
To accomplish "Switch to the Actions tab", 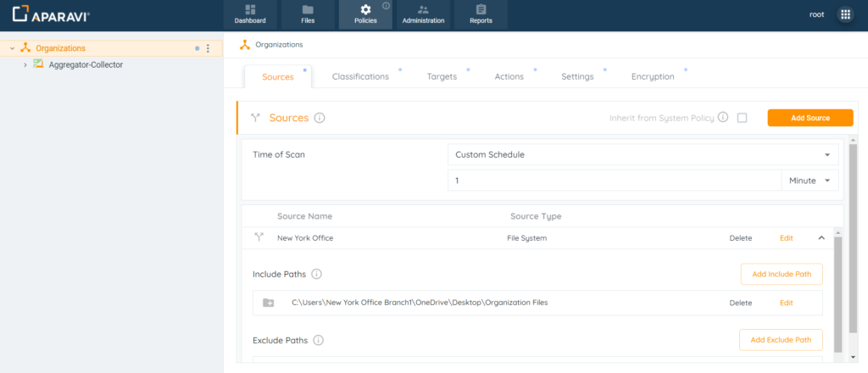I will [509, 77].
